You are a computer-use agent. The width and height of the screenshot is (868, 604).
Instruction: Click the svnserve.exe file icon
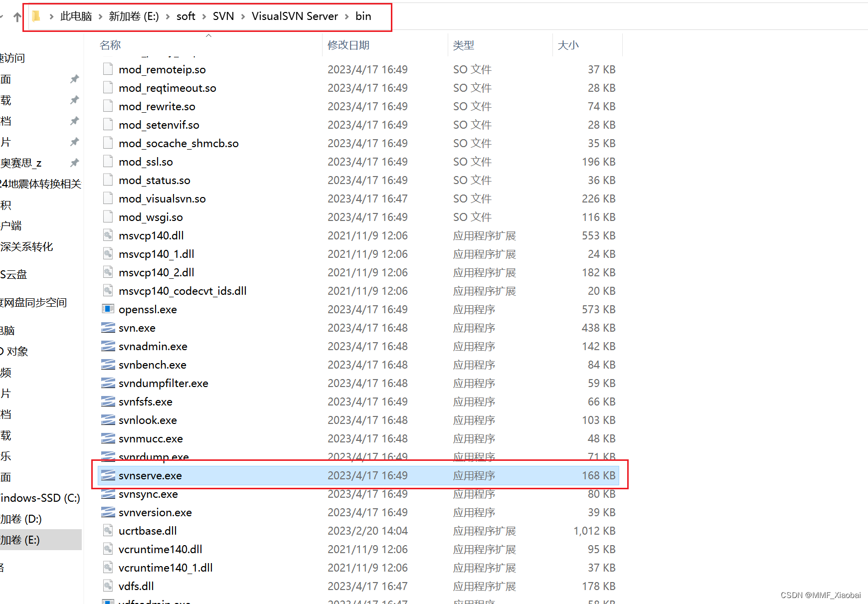[x=108, y=475]
